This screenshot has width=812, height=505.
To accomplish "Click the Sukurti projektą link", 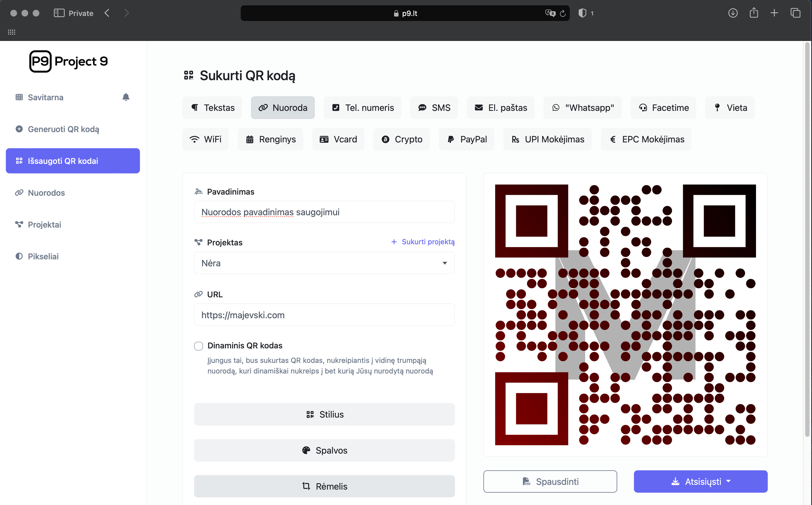I will coord(423,242).
